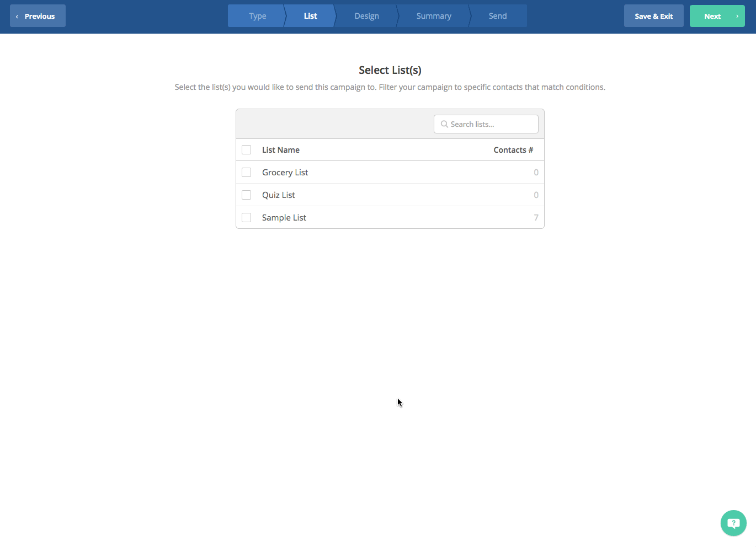Check the Sample List checkbox
Image resolution: width=756 pixels, height=547 pixels.
pos(247,218)
